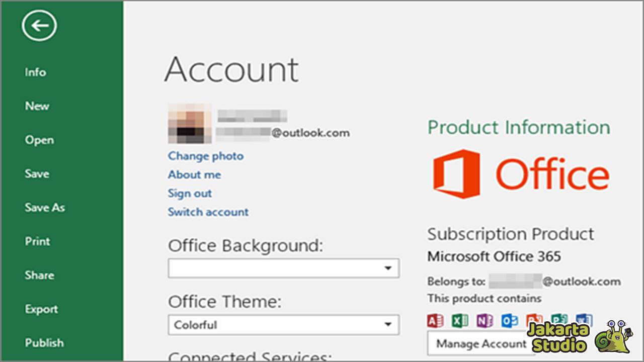Click the Access product icon

[435, 320]
